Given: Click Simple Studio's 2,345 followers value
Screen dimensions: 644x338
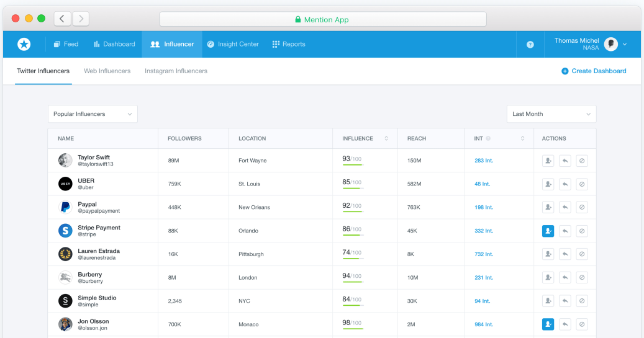Looking at the screenshot, I should point(175,301).
